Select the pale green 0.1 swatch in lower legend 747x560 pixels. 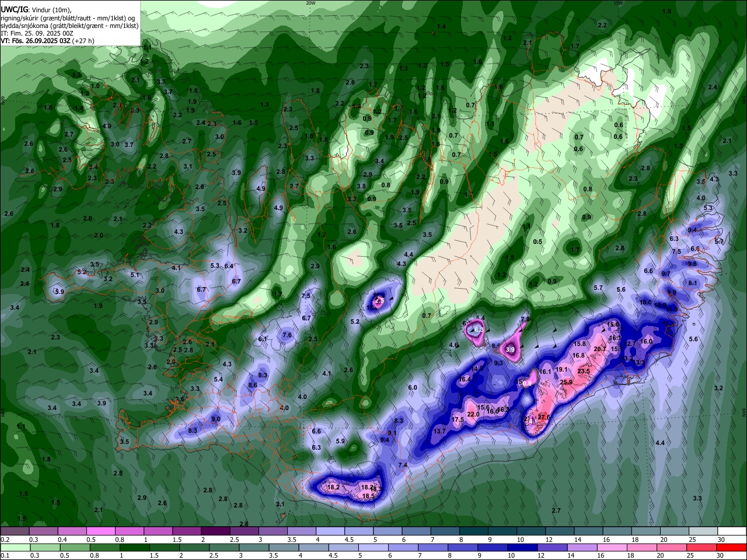15,548
